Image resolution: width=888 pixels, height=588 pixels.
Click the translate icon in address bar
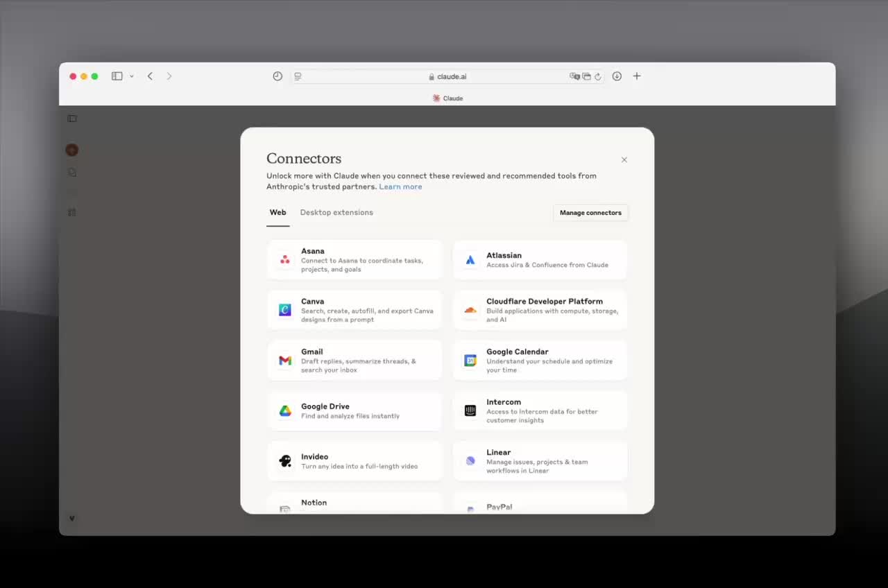click(574, 76)
